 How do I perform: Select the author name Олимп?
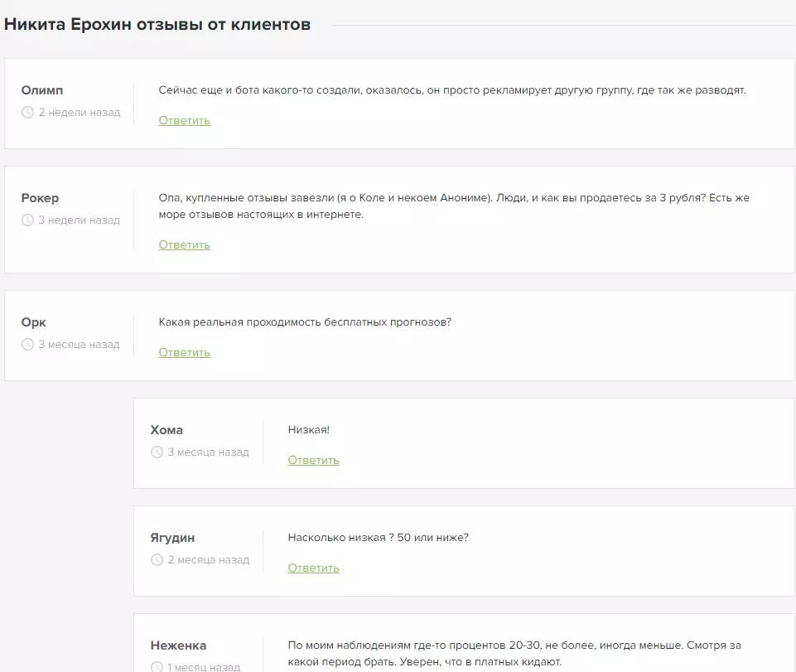42,90
